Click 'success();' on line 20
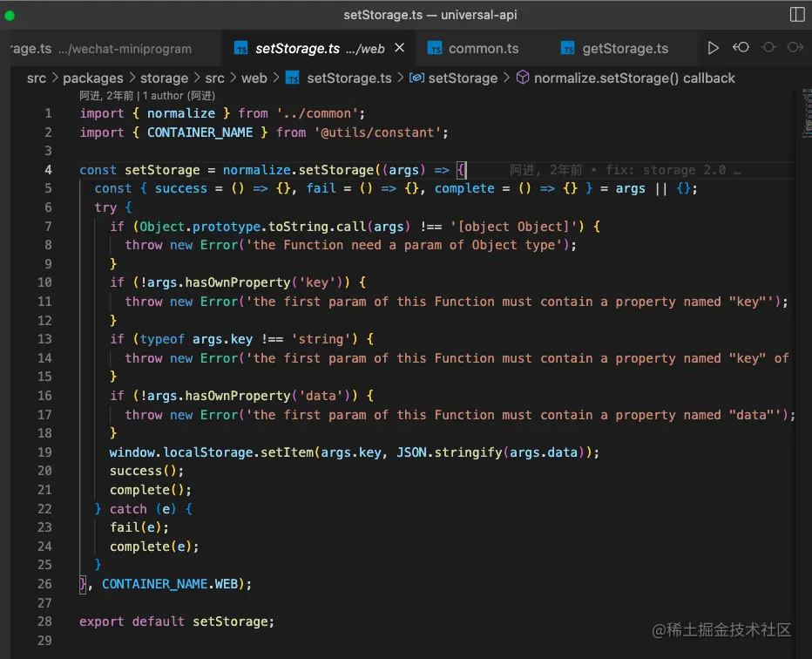 tap(146, 471)
